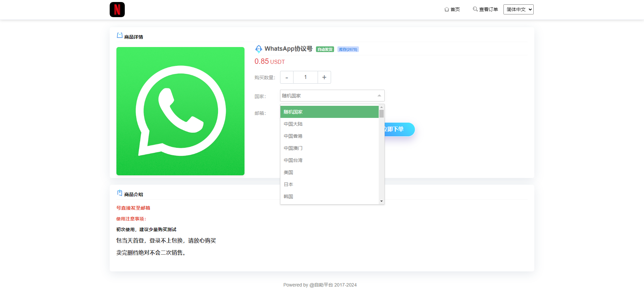644x307 pixels.
Task: Click the WhatsApp协议号 product title
Action: click(x=288, y=49)
